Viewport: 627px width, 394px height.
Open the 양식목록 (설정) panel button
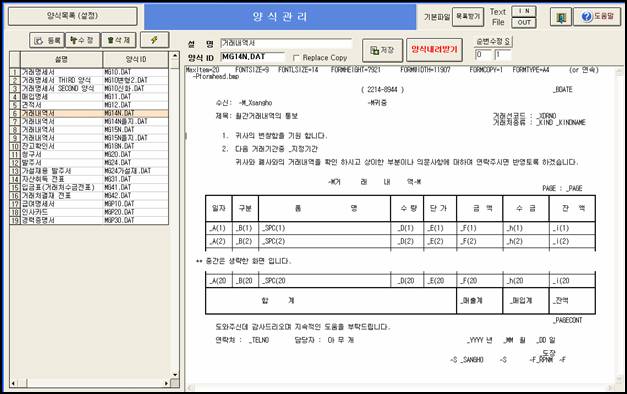(x=72, y=16)
